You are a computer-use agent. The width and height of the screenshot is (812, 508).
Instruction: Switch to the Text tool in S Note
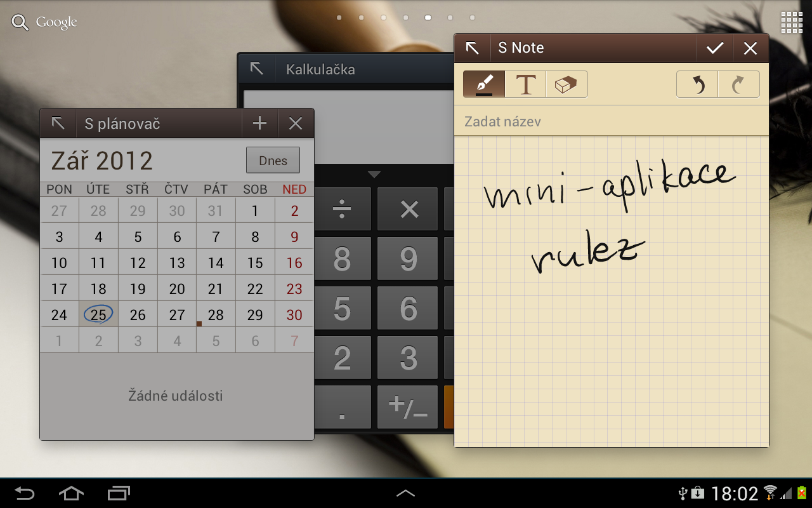525,84
